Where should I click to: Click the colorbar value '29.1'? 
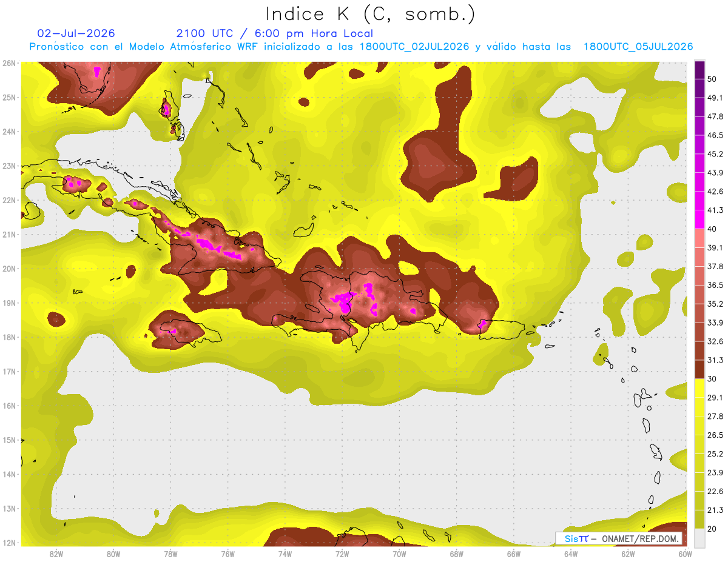coord(715,397)
